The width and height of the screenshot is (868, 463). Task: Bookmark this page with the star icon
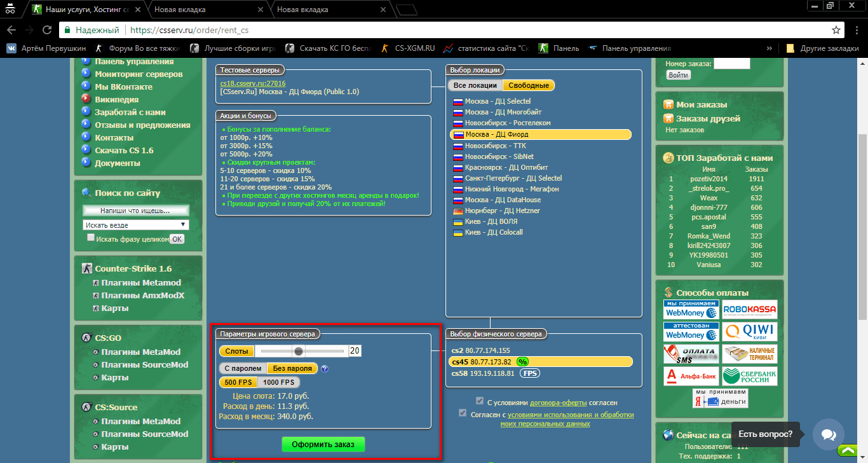[x=836, y=30]
